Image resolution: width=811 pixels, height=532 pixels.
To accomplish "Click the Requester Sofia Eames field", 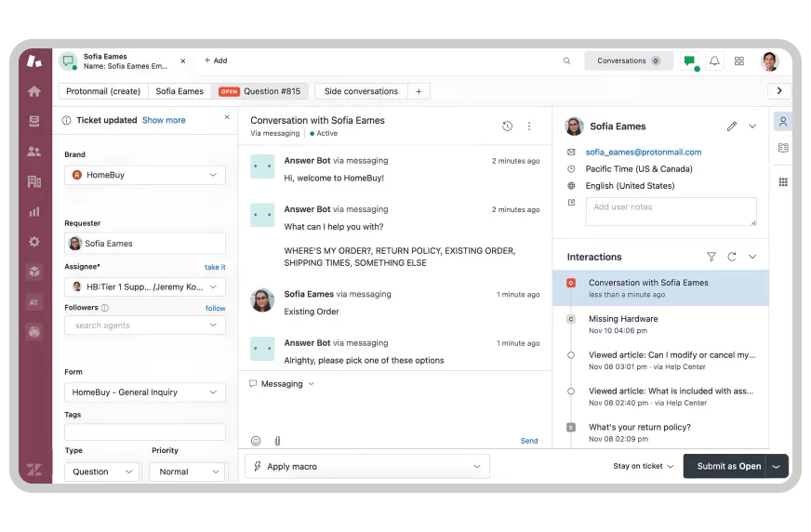I will [145, 244].
